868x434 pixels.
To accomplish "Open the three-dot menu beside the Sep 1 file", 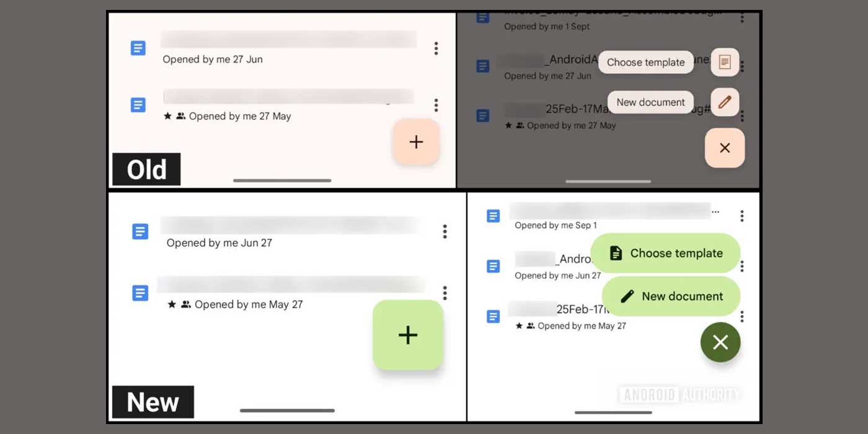I will [741, 215].
